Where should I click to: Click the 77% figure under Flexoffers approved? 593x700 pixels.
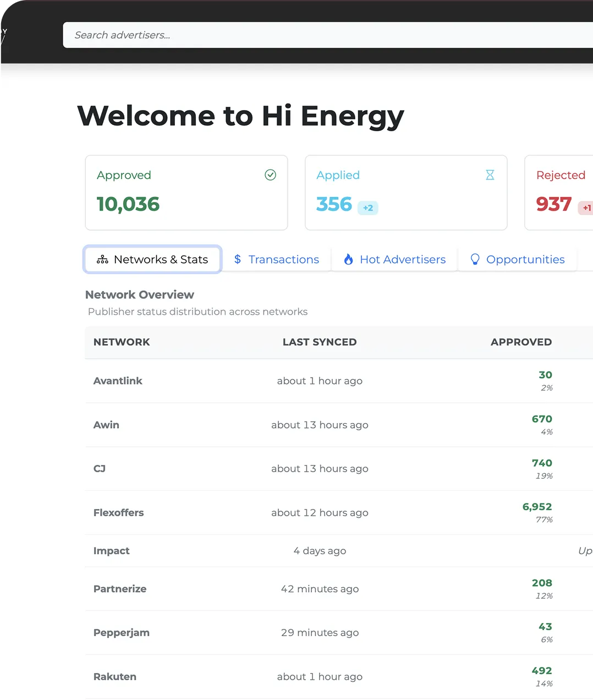click(x=544, y=519)
